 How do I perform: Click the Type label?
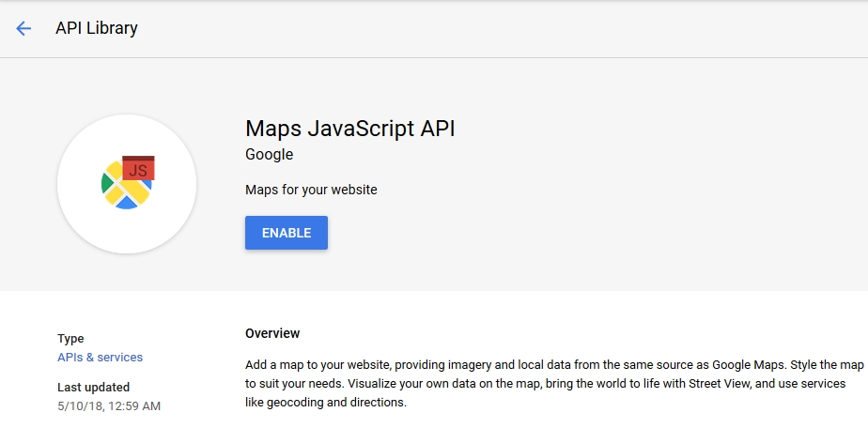point(70,339)
